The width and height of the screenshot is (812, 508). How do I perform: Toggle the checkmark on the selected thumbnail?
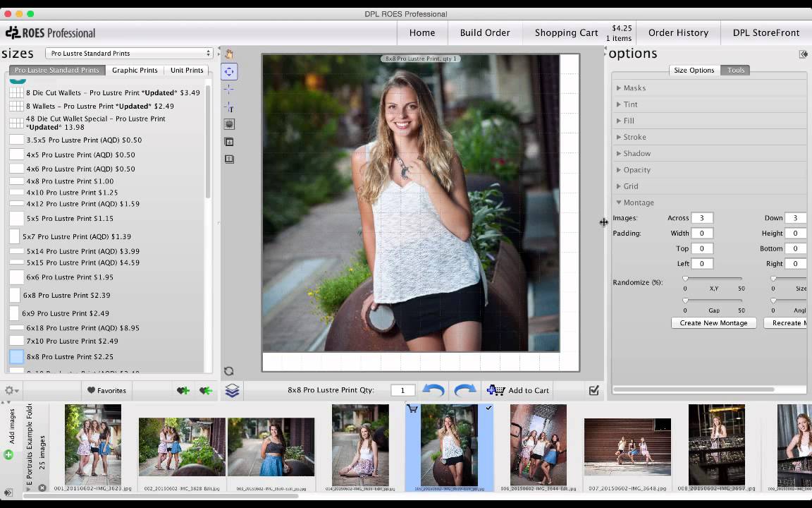coord(488,409)
